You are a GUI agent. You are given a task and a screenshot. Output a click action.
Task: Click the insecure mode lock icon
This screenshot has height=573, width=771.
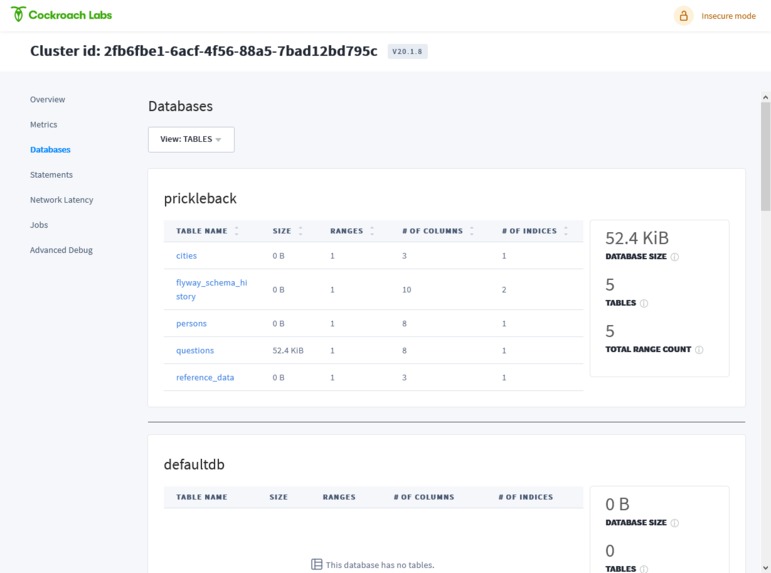(683, 16)
